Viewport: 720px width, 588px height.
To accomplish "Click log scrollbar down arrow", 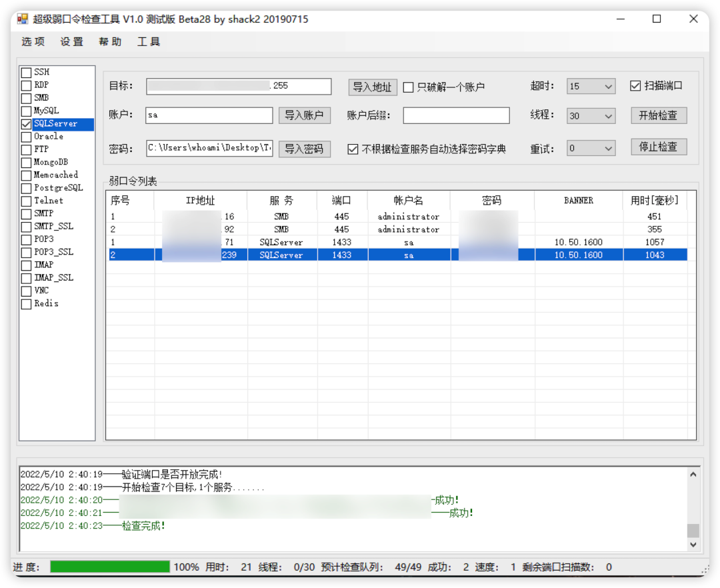I will pyautogui.click(x=693, y=545).
